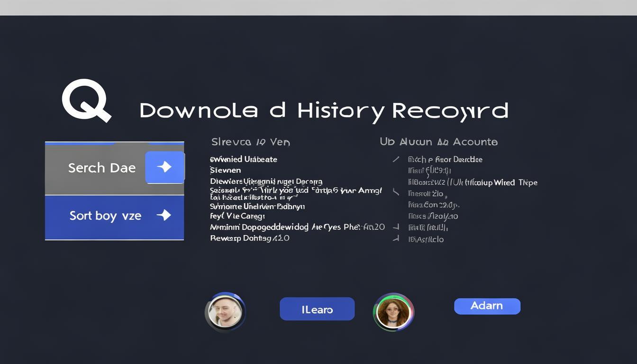The height and width of the screenshot is (364, 637).
Task: Click the mark icon left of the row above IDAsrtlclo
Action: pyautogui.click(x=396, y=227)
